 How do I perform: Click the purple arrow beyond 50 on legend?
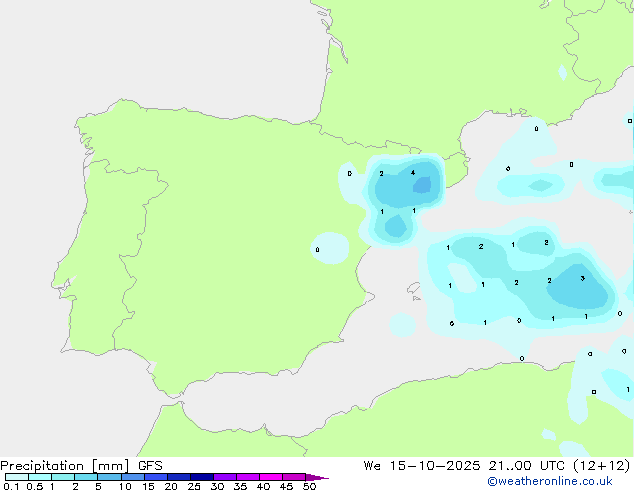click(317, 477)
